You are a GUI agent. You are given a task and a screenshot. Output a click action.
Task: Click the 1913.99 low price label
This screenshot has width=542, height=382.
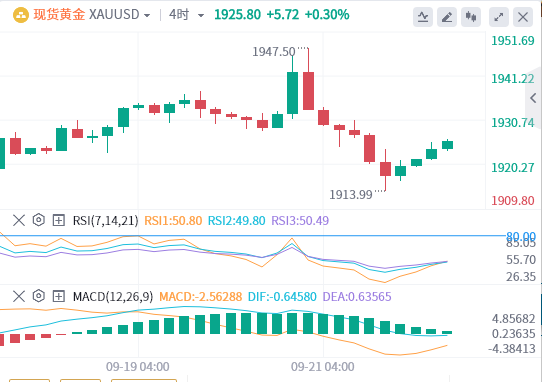click(351, 195)
